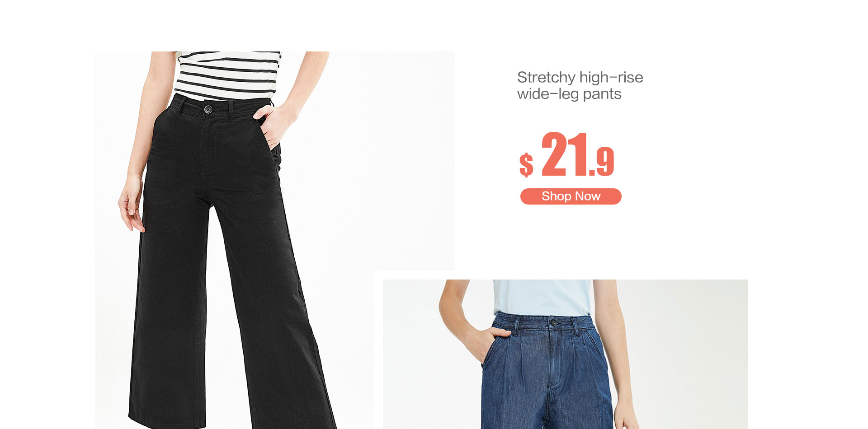Open the blue denim pants photo

565,354
